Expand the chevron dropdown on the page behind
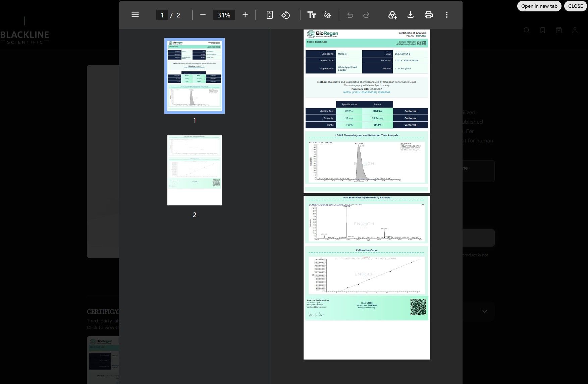588x384 pixels. tap(485, 311)
